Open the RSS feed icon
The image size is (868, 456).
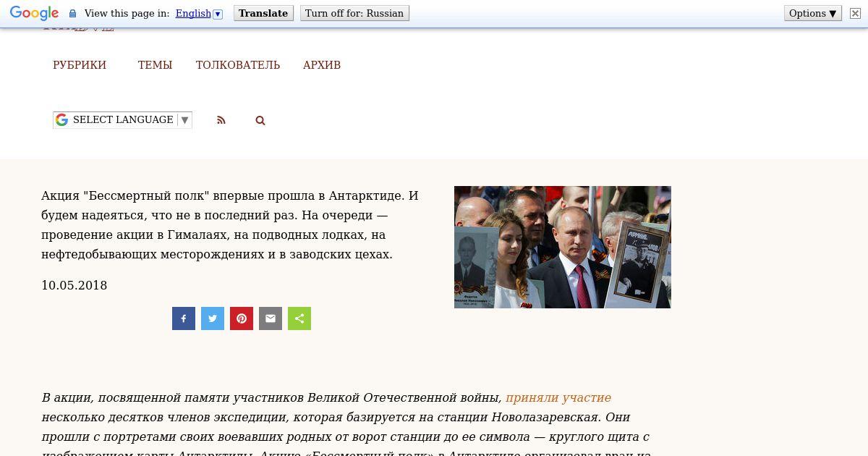click(x=221, y=120)
